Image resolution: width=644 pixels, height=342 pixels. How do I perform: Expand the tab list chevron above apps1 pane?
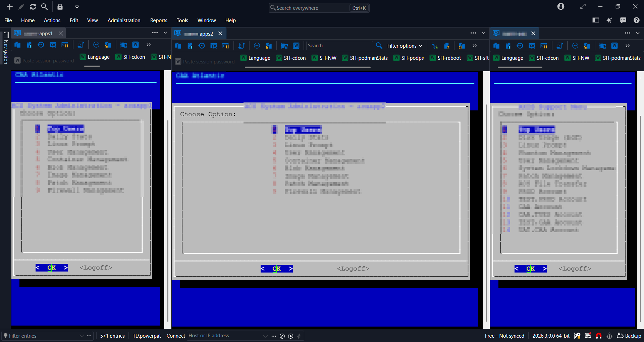(x=165, y=33)
